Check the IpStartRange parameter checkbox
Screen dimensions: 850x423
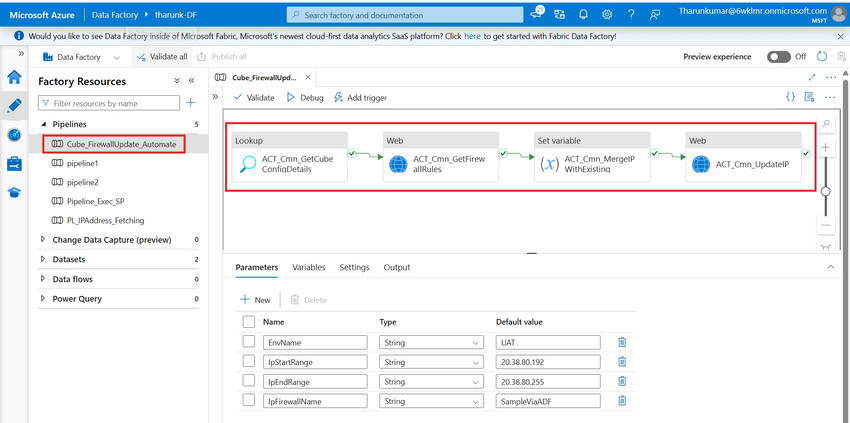click(x=249, y=361)
